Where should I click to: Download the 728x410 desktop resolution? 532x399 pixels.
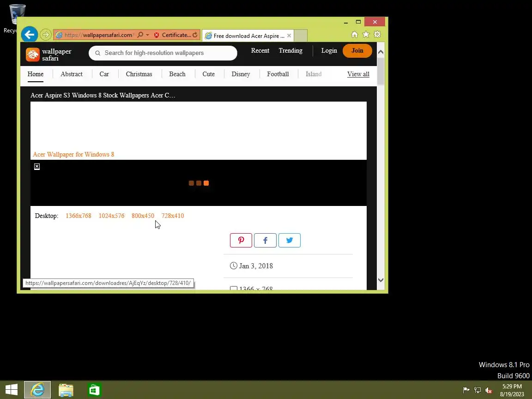point(173,216)
